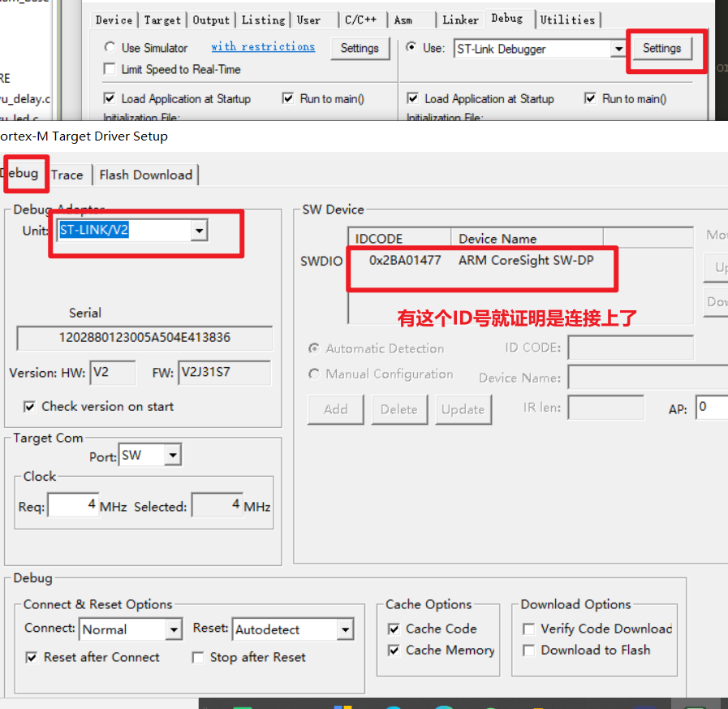Click the ID CODE input field
Image resolution: width=728 pixels, height=709 pixels.
(631, 348)
